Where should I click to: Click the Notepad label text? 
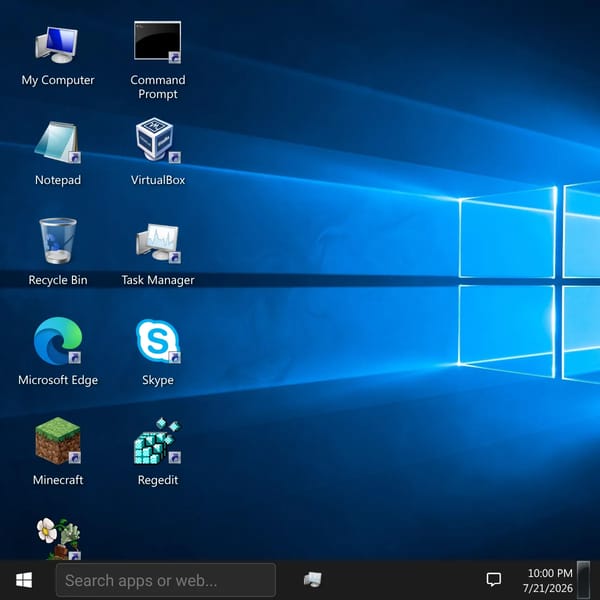point(58,180)
